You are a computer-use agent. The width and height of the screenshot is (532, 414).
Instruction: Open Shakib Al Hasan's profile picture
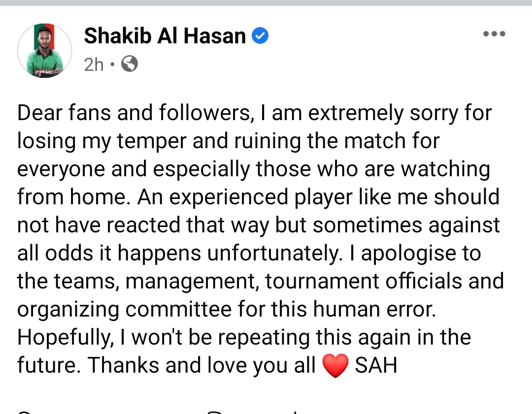tap(45, 50)
